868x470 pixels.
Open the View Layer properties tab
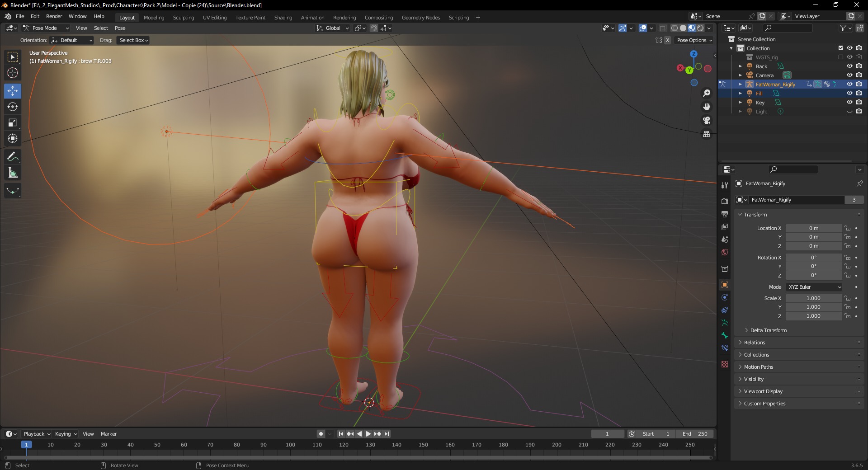(725, 226)
